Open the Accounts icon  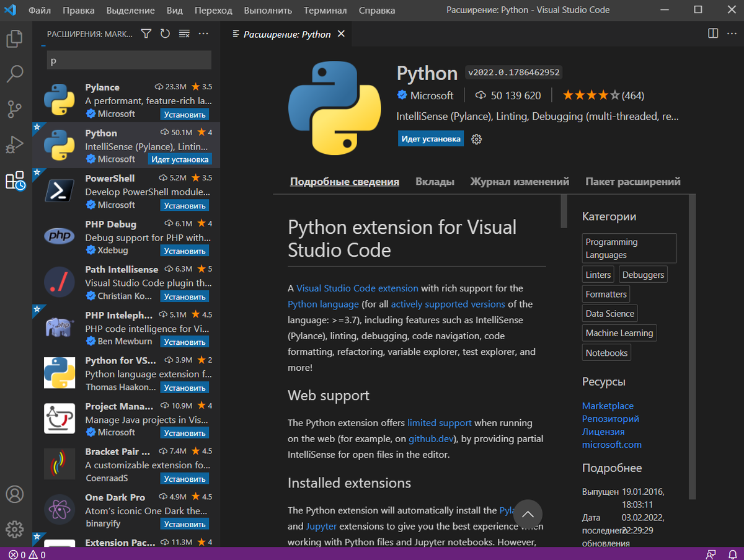(x=14, y=494)
